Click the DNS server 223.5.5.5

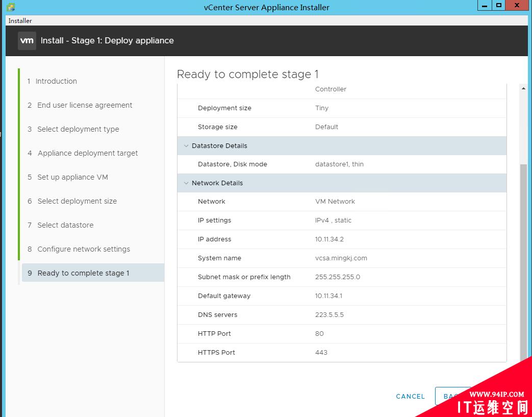(x=329, y=315)
